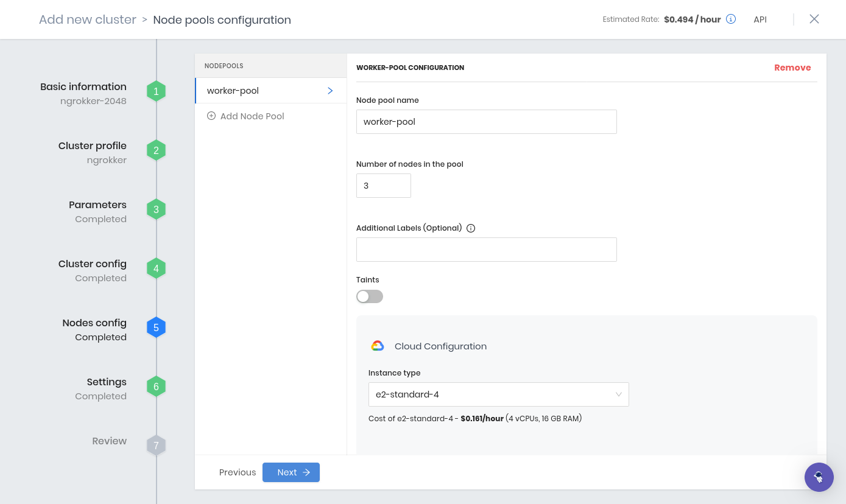Click the Instance type dropdown arrow
The image size is (846, 504).
click(x=619, y=394)
